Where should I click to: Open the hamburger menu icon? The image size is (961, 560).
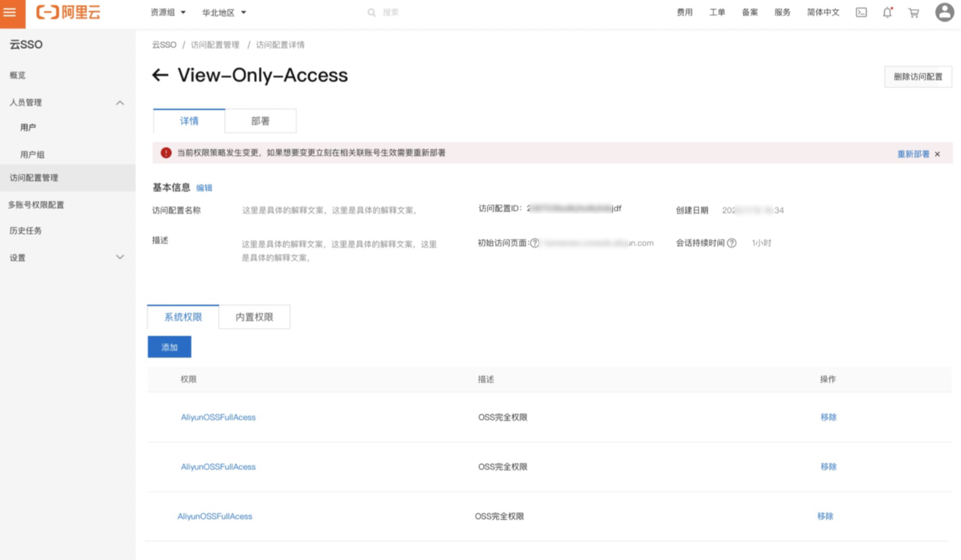[10, 13]
